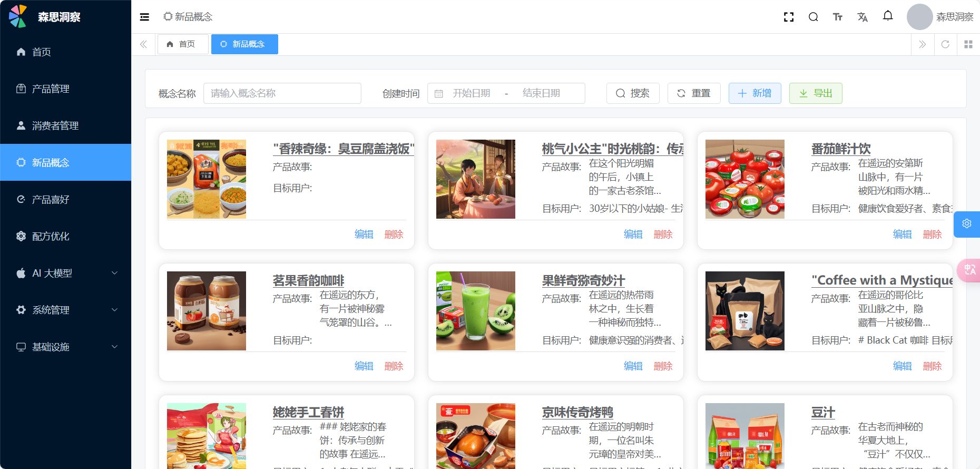980x469 pixels.
Task: Open the floating settings gear panel
Action: [x=967, y=224]
